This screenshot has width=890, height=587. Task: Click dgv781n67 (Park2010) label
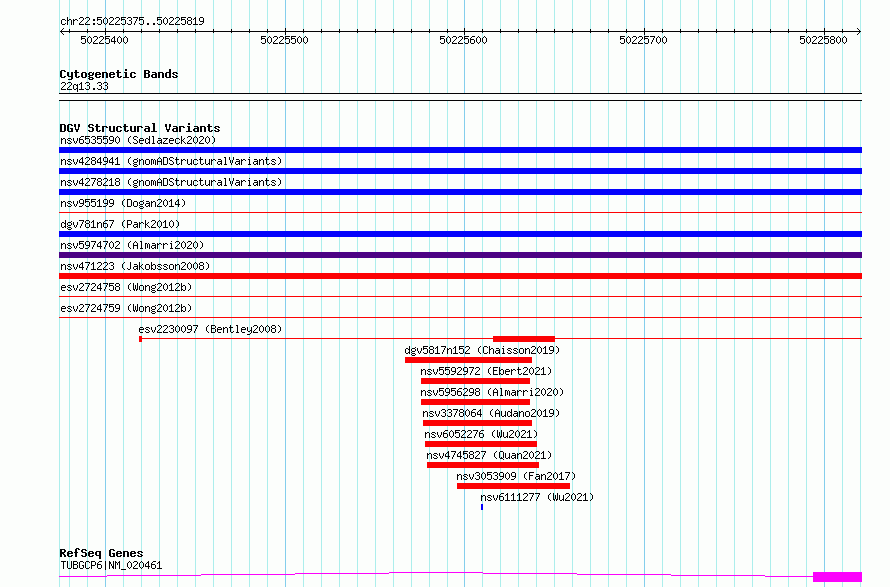pyautogui.click(x=120, y=224)
